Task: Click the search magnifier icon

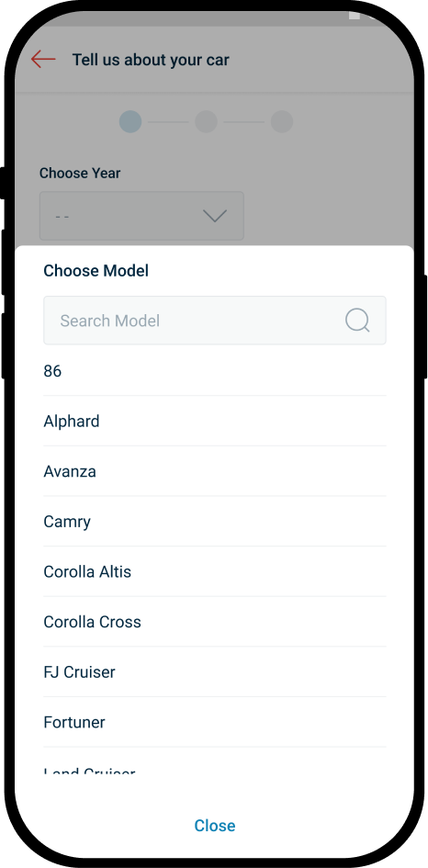Action: [x=357, y=321]
